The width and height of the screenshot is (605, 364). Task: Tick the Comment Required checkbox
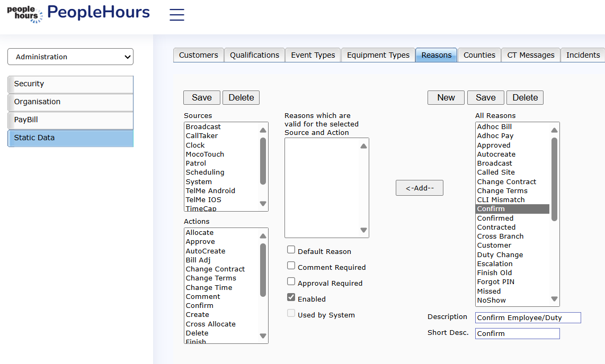pyautogui.click(x=291, y=266)
